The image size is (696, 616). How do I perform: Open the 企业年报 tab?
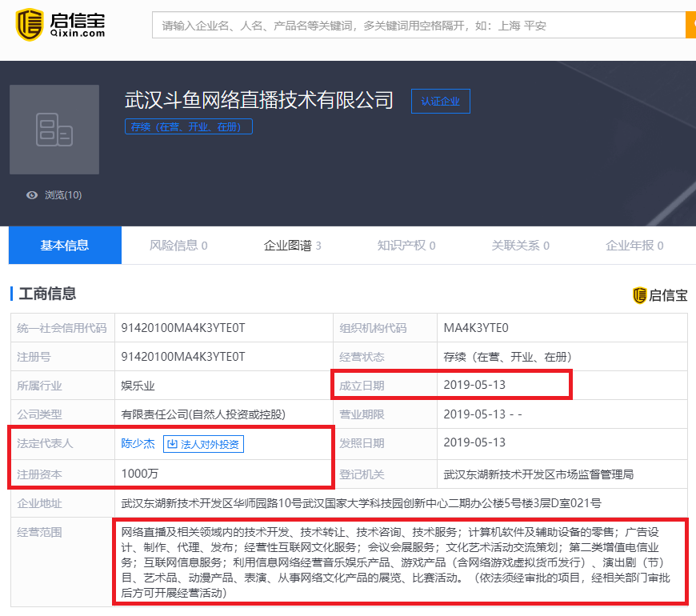click(634, 246)
